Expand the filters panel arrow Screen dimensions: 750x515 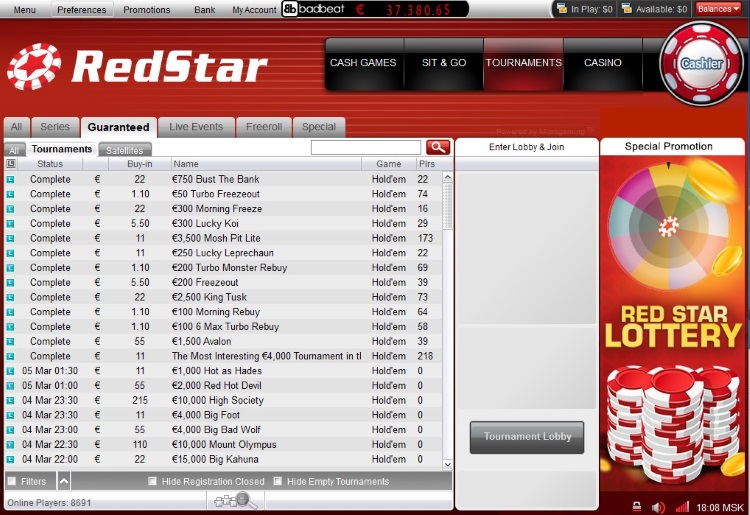click(x=64, y=481)
